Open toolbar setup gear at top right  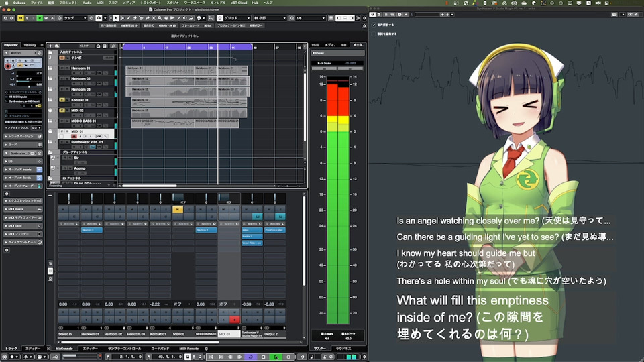[364, 19]
